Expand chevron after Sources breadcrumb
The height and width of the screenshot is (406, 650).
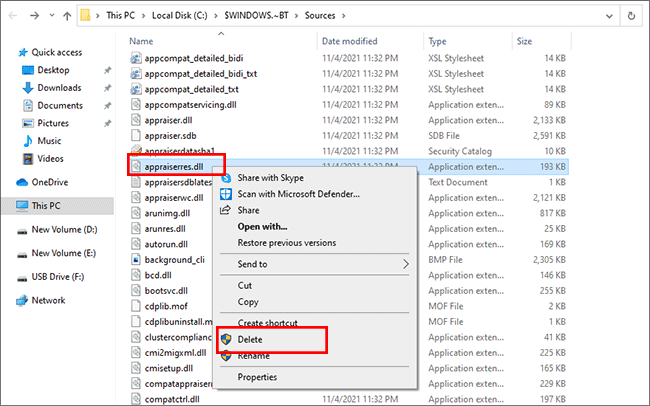click(x=343, y=16)
